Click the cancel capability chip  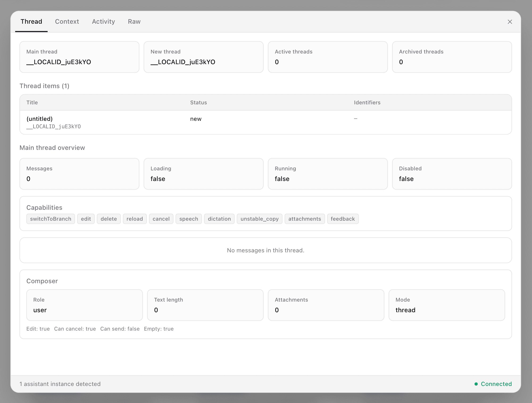click(x=161, y=219)
